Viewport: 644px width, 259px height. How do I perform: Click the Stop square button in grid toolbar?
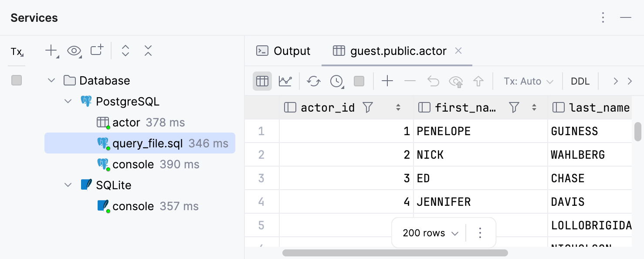click(359, 81)
